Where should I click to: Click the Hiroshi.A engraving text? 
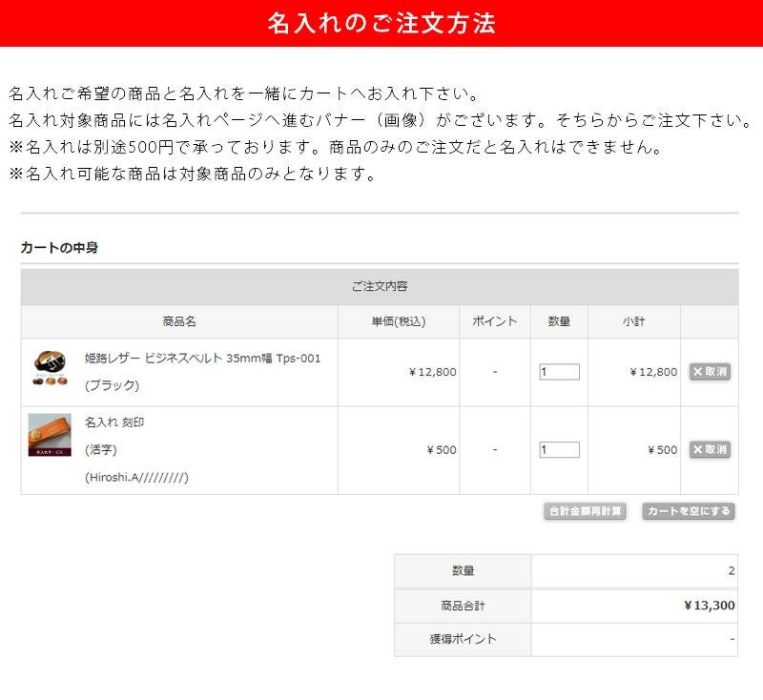(x=136, y=477)
